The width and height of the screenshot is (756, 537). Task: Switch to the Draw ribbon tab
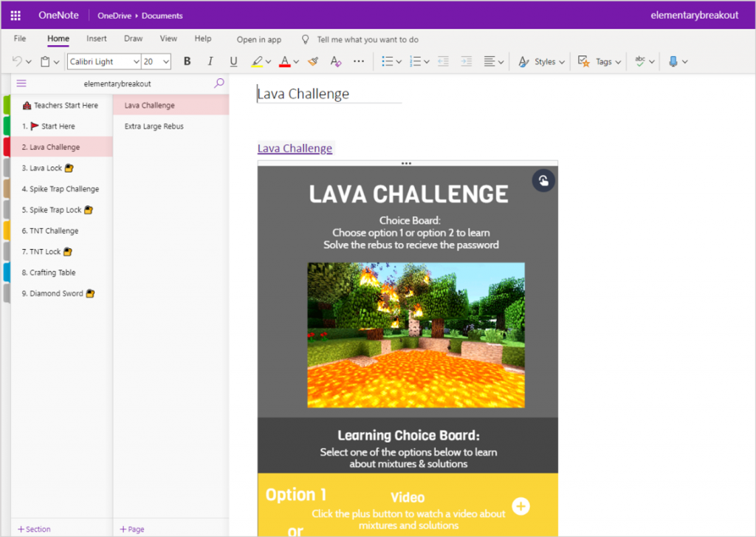click(x=134, y=38)
